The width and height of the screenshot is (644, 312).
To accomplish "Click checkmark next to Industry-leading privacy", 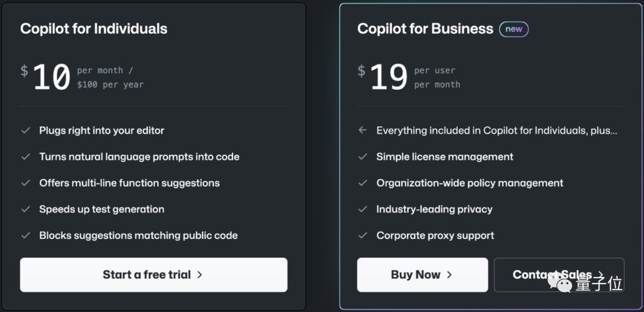I will click(x=363, y=209).
